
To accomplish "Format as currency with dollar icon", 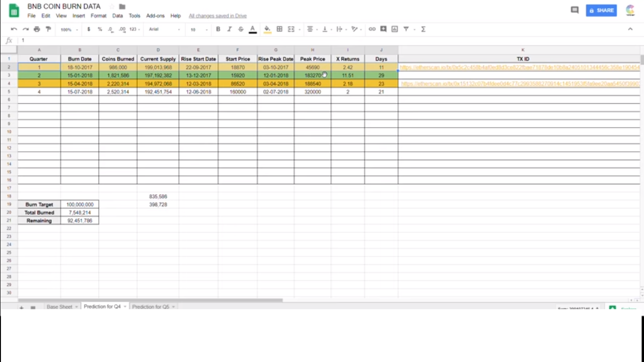I will coord(89,29).
